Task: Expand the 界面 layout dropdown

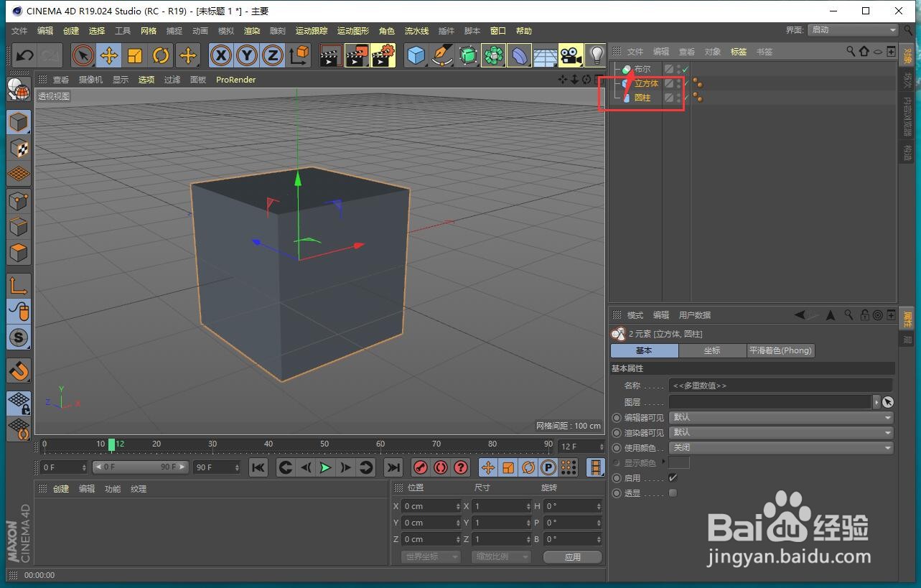Action: tap(853, 30)
